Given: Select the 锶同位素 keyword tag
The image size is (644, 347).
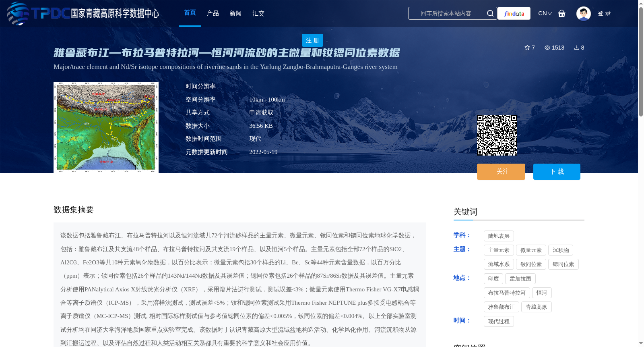Looking at the screenshot, I should click(563, 264).
